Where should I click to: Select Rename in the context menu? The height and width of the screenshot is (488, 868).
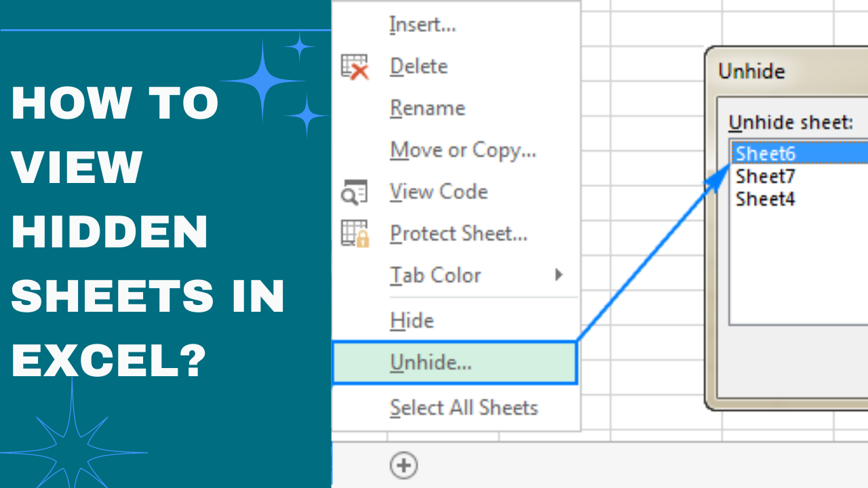427,108
